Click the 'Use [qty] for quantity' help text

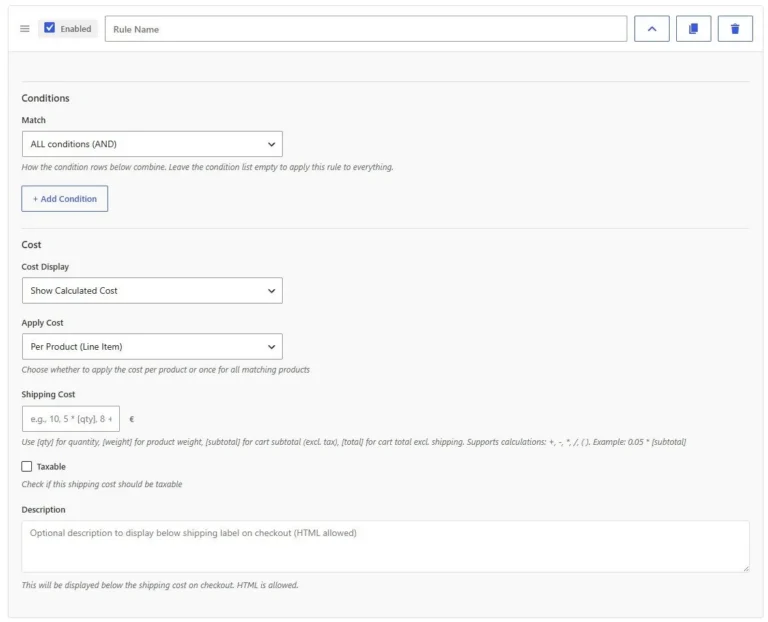(354, 442)
